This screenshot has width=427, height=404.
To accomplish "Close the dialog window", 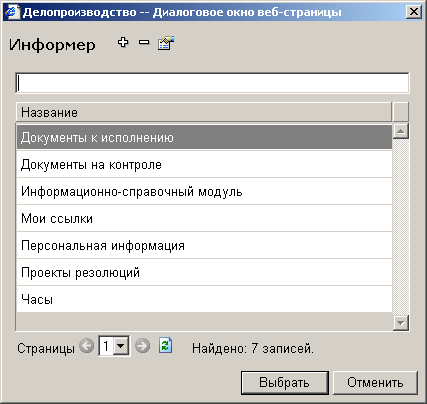I will 414,12.
